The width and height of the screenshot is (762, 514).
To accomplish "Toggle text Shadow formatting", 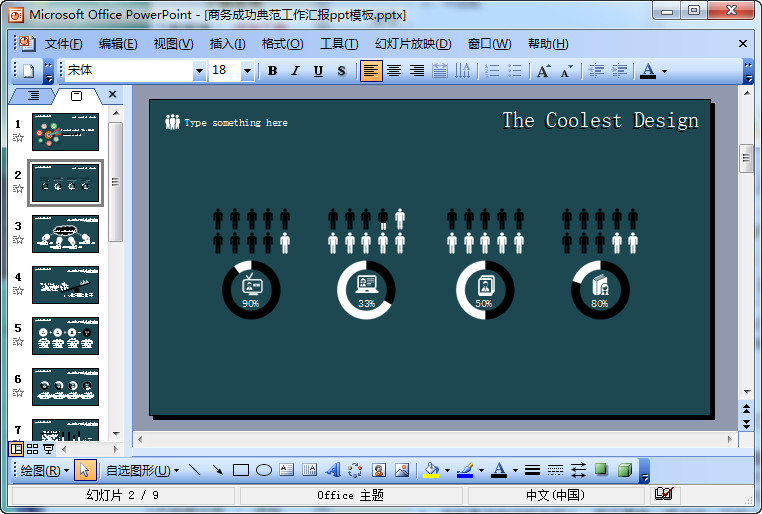I will point(342,71).
